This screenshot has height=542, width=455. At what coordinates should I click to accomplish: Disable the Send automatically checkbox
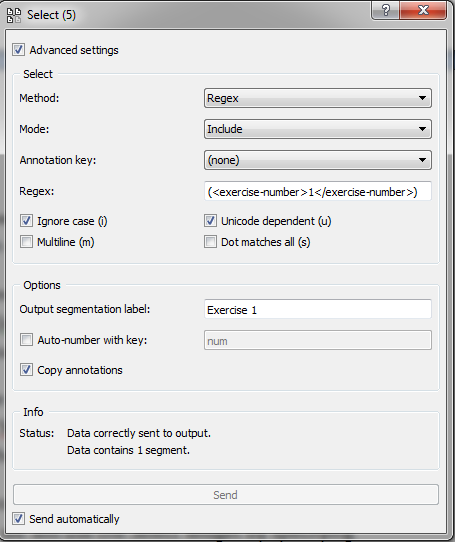click(x=18, y=519)
